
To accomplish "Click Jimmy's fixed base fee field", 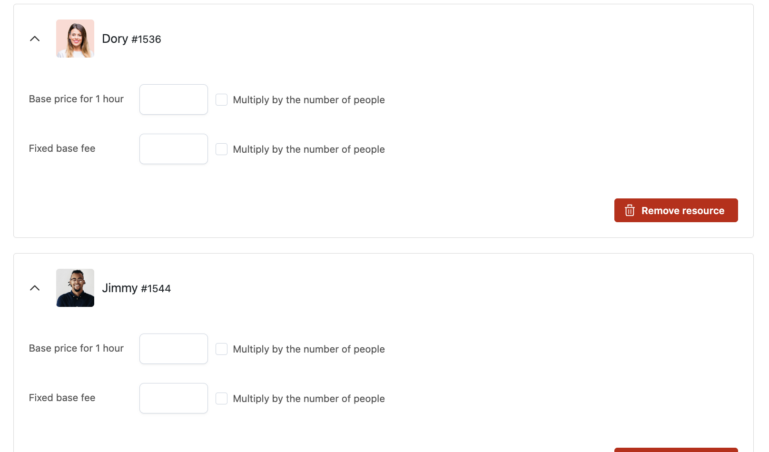I will click(173, 398).
